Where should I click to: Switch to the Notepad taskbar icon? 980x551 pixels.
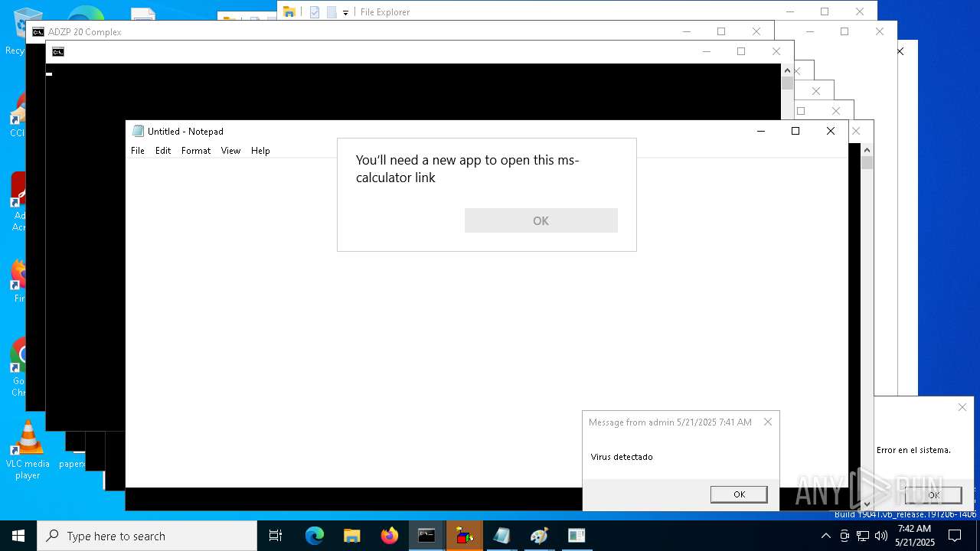tap(502, 536)
